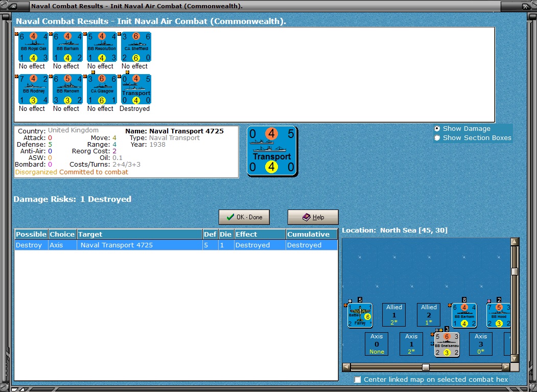This screenshot has width=537, height=392.
Task: Click the Axis choice cell in table
Action: pyautogui.click(x=62, y=245)
